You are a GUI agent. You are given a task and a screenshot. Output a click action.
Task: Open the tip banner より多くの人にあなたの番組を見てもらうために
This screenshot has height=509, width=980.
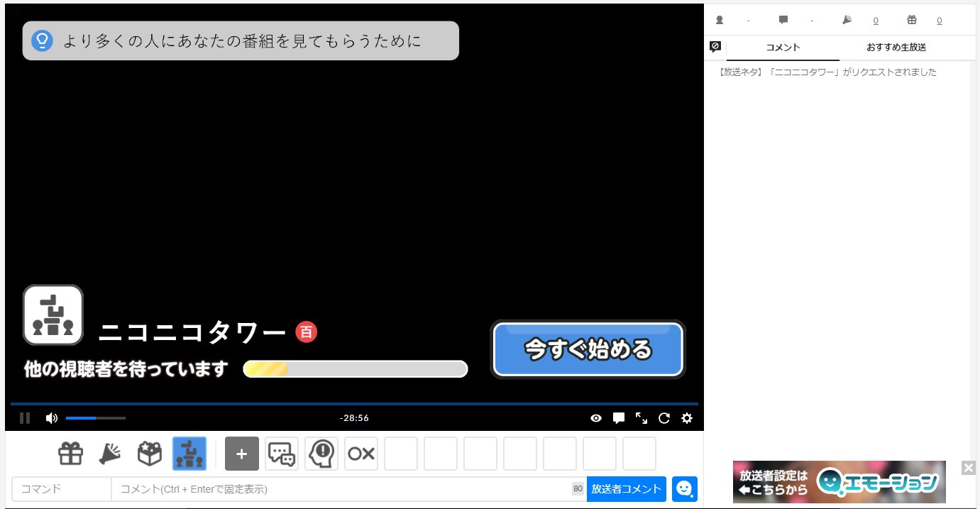(x=241, y=40)
